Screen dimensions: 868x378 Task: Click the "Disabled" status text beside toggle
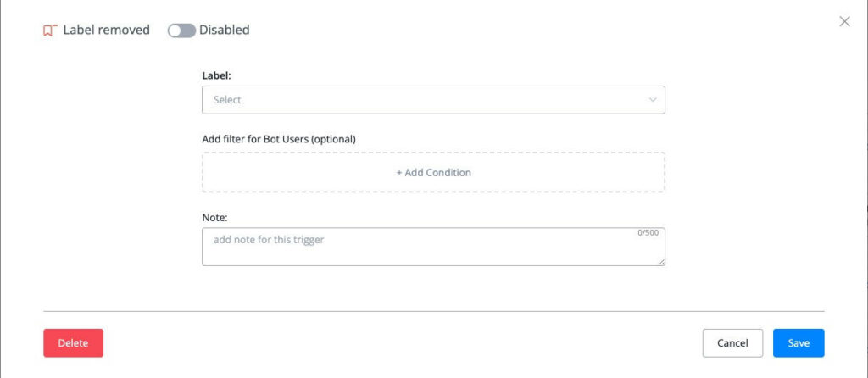(x=225, y=31)
